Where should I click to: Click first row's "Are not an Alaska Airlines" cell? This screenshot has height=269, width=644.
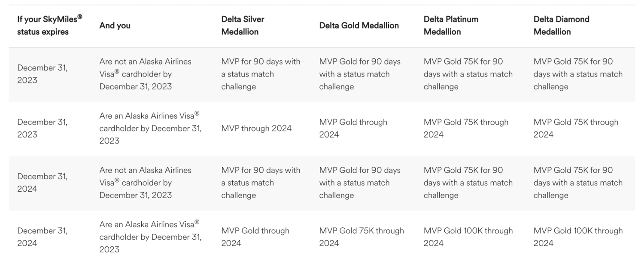145,74
